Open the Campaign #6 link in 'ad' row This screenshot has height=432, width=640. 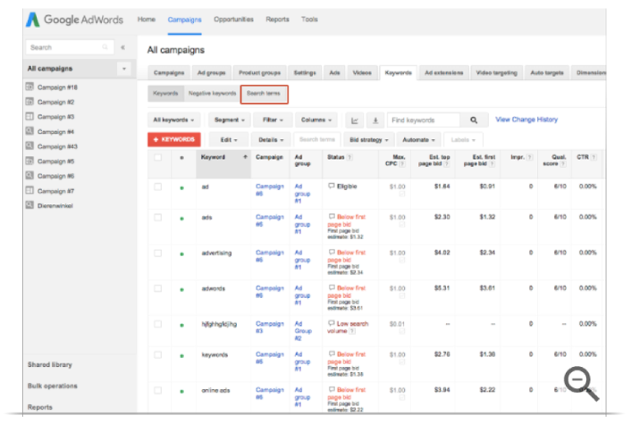click(x=269, y=190)
